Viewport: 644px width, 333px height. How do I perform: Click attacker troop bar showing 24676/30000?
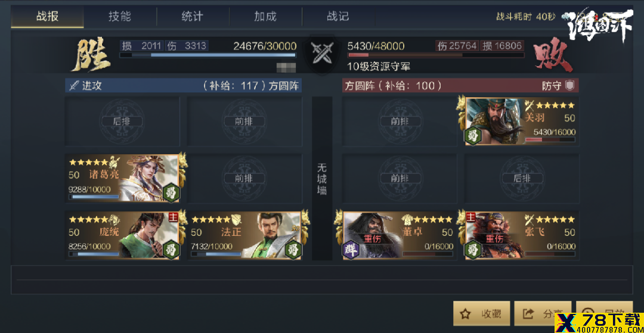208,55
